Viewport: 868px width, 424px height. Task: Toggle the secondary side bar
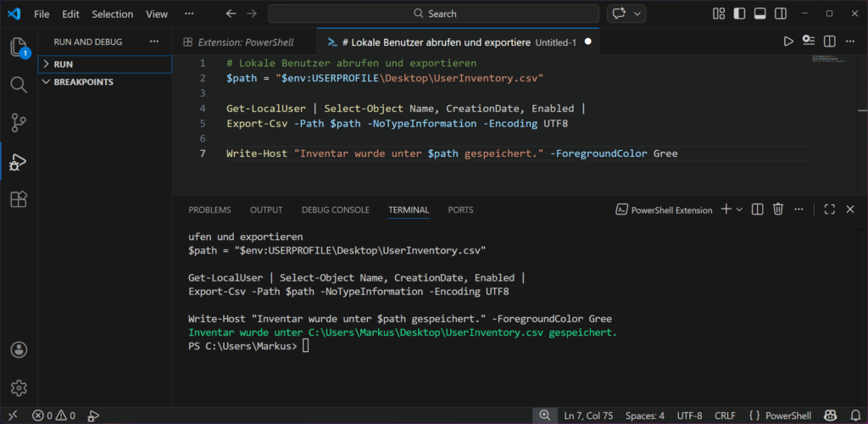point(781,14)
